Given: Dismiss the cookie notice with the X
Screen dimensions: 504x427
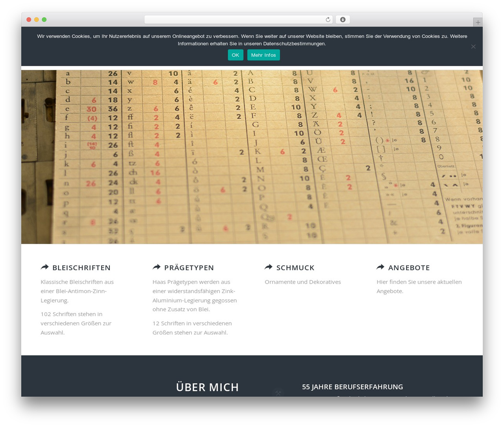Looking at the screenshot, I should pos(473,46).
